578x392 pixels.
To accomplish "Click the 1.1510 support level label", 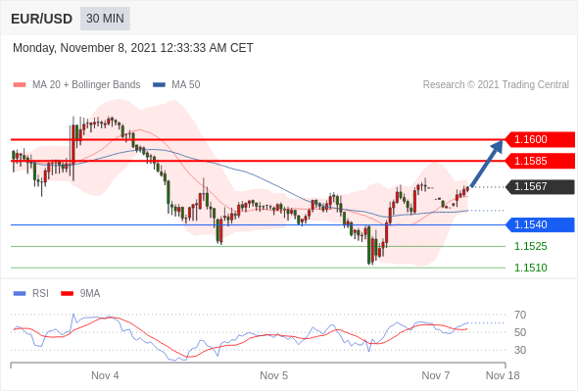I will click(531, 268).
